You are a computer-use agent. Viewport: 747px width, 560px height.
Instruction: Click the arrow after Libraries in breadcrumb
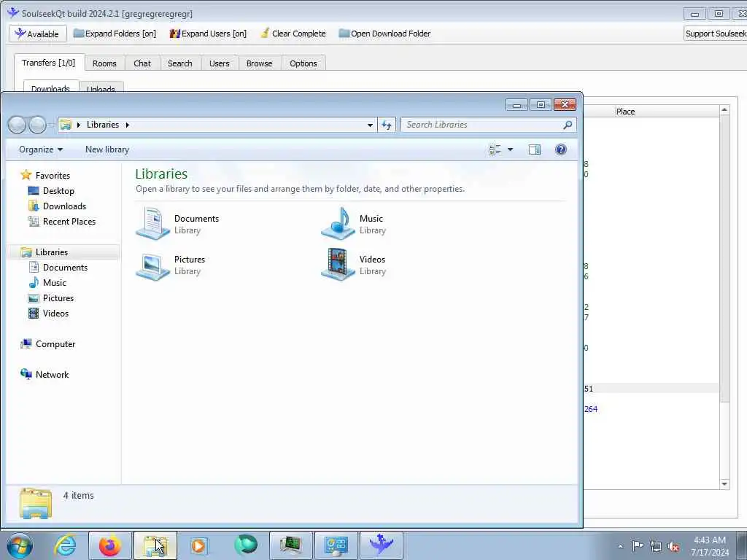coord(127,125)
